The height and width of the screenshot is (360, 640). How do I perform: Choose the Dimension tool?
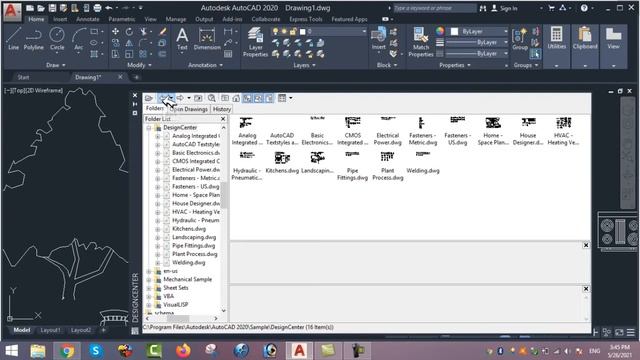pos(207,39)
